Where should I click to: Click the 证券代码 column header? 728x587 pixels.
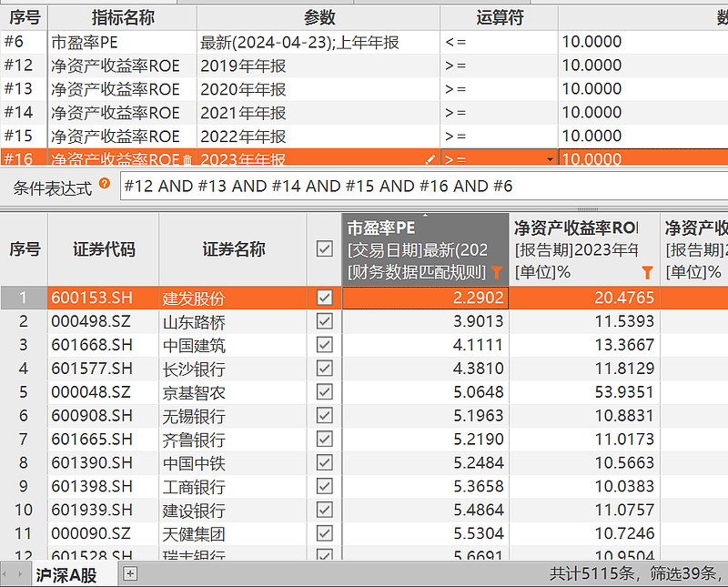(x=104, y=249)
